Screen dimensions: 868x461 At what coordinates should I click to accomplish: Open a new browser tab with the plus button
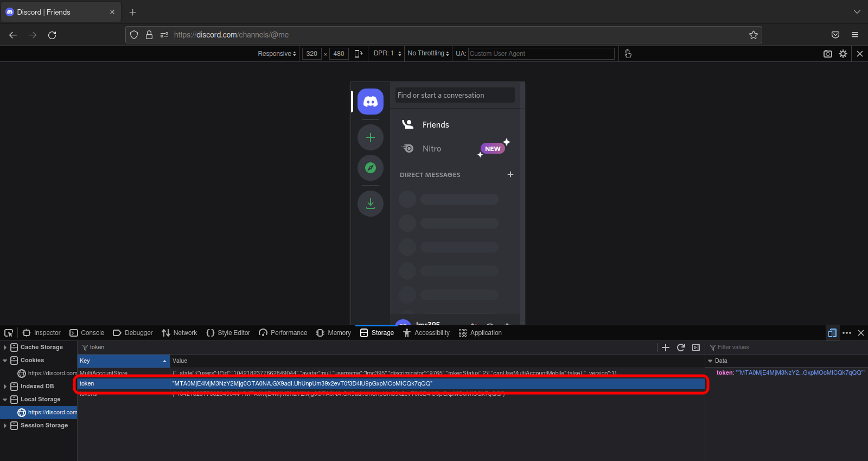tap(132, 12)
